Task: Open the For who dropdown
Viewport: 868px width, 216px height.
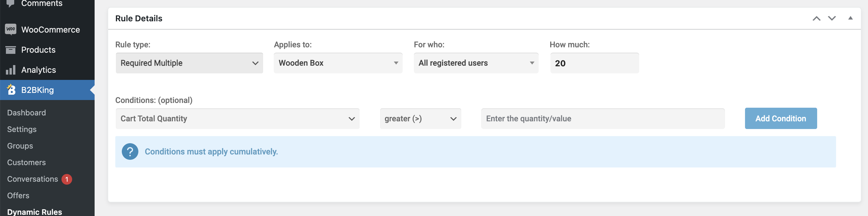Action: click(x=476, y=63)
